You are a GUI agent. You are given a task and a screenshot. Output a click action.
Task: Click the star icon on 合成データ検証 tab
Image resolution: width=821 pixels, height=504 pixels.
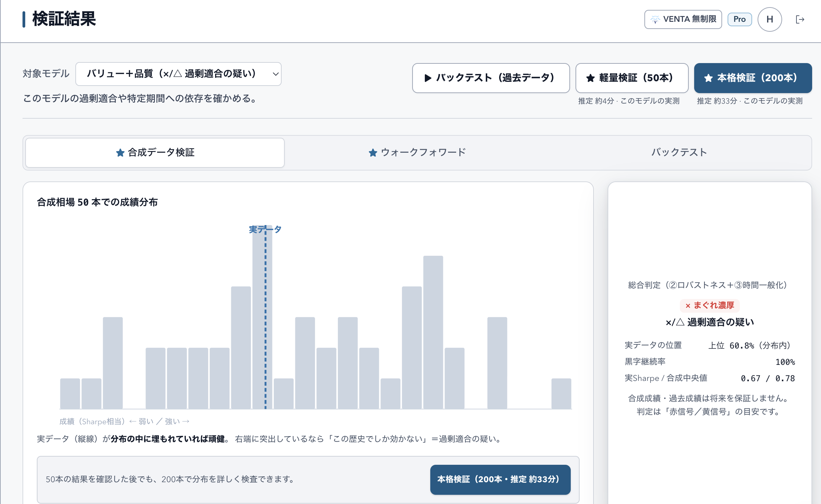[120, 152]
